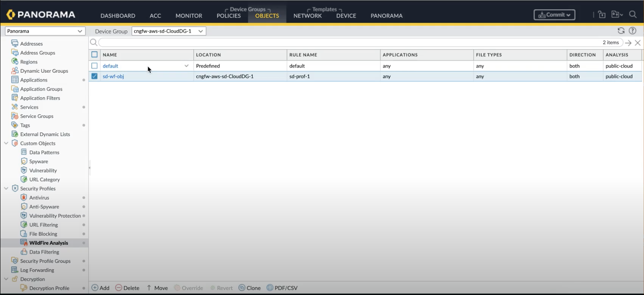Check the default profile row checkbox
Image resolution: width=644 pixels, height=295 pixels.
pyautogui.click(x=94, y=66)
